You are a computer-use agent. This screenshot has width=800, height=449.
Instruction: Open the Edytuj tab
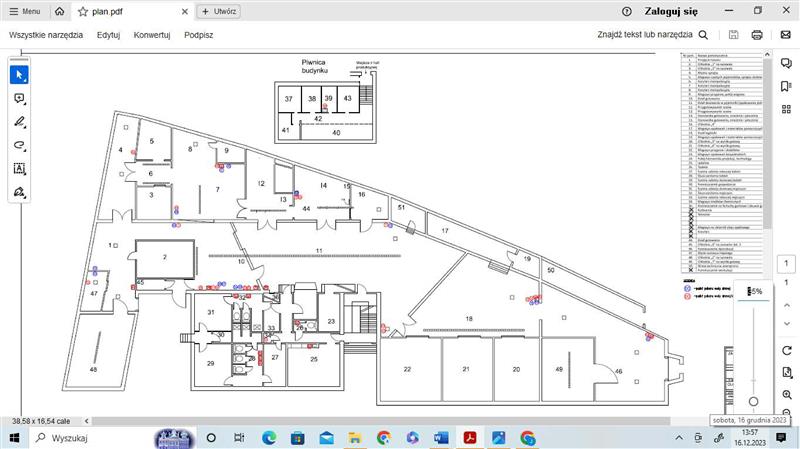(x=109, y=34)
